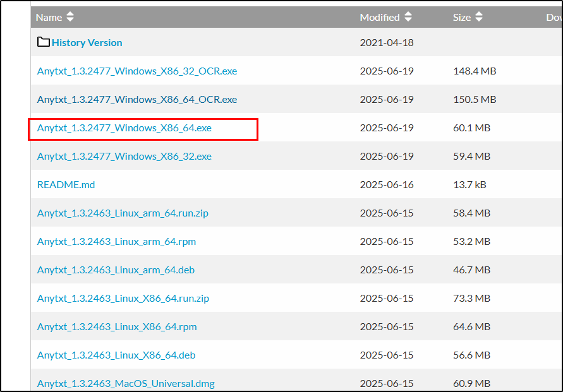Image resolution: width=563 pixels, height=392 pixels.
Task: Sort files using the Name sort arrows
Action: (x=70, y=17)
